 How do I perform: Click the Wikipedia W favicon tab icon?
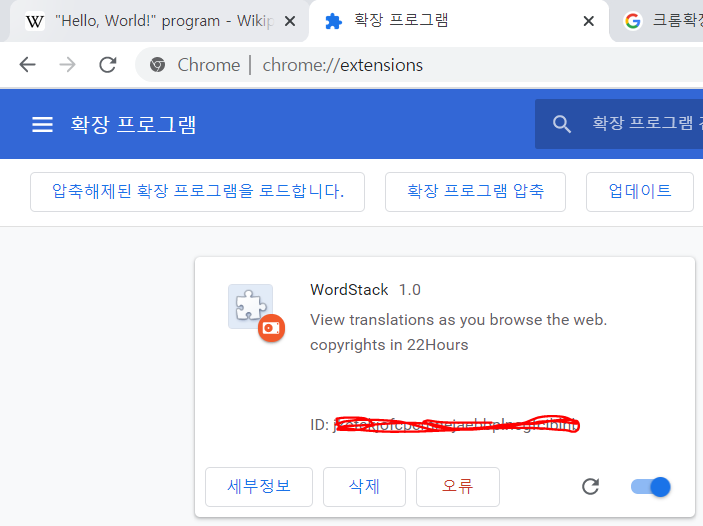tap(35, 21)
